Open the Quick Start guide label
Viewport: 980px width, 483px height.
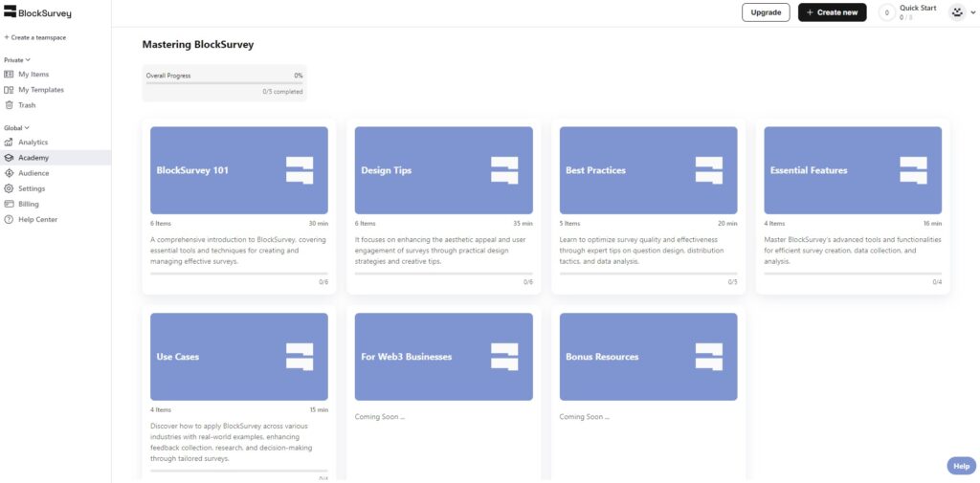918,8
